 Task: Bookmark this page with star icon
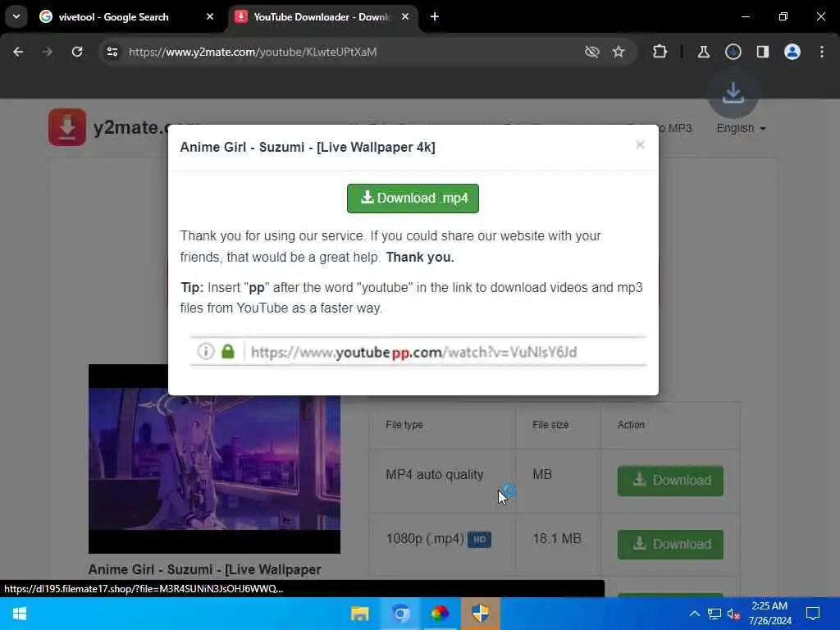[619, 52]
